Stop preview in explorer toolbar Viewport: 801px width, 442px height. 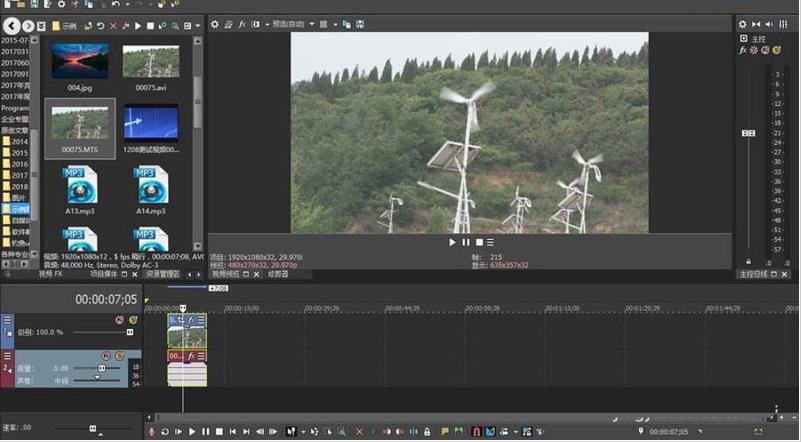(x=150, y=26)
